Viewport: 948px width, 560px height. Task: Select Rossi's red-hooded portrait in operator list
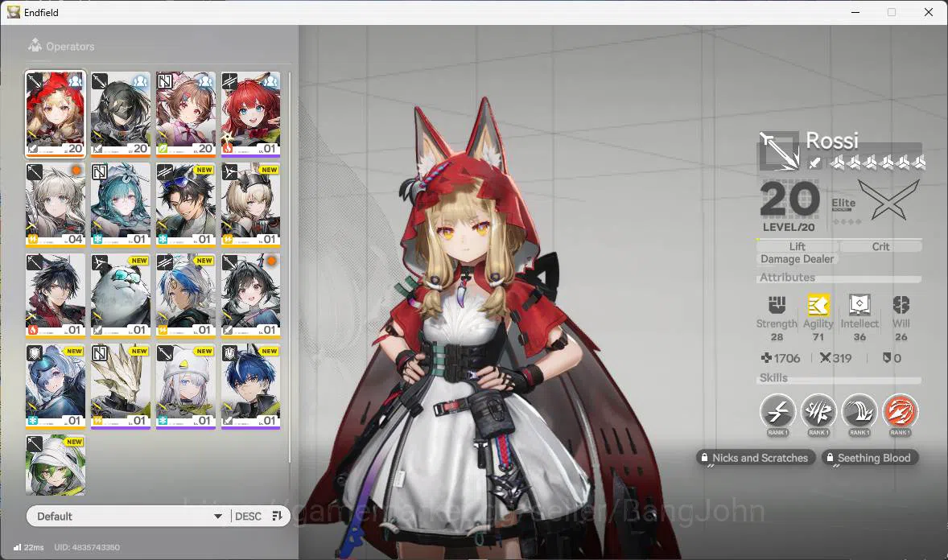point(55,113)
